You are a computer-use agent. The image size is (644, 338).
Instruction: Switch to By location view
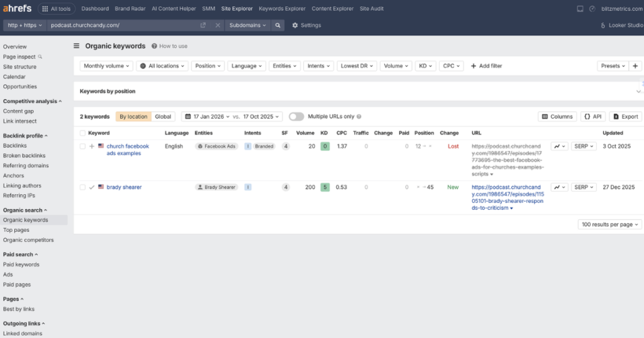coord(133,116)
